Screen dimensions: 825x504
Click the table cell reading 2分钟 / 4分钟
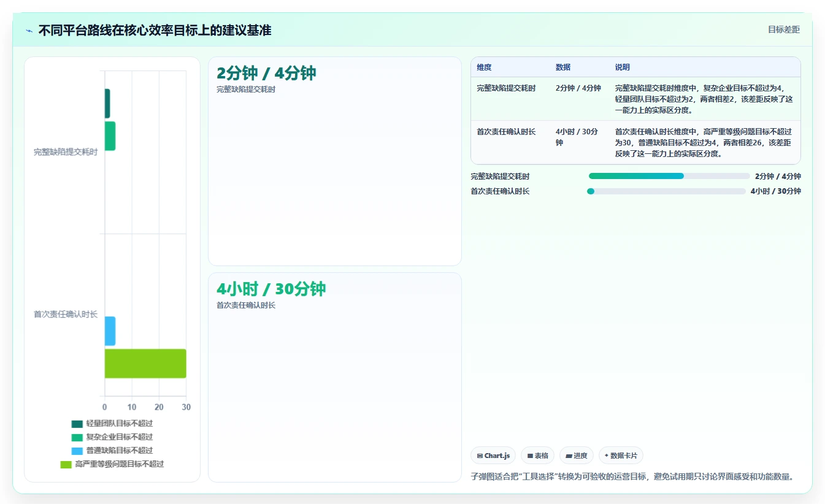(x=578, y=88)
